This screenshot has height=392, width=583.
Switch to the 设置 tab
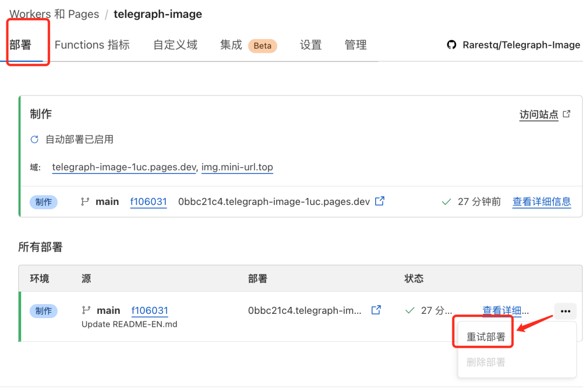click(x=311, y=45)
